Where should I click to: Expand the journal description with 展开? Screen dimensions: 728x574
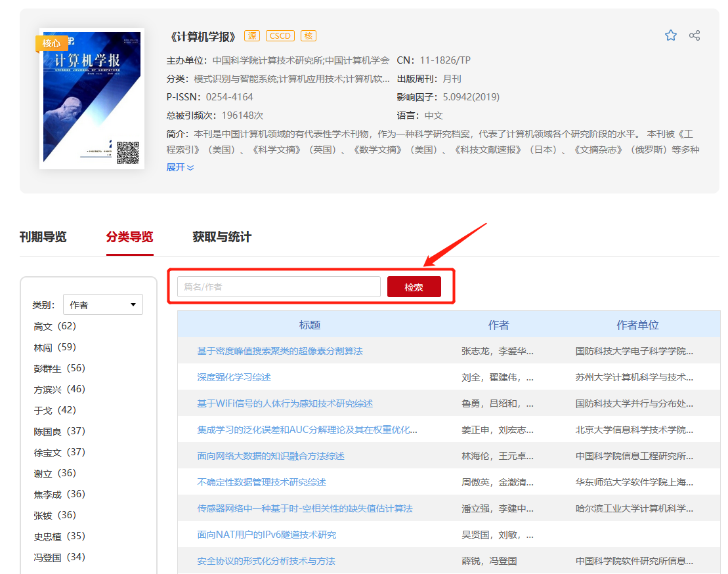(180, 167)
